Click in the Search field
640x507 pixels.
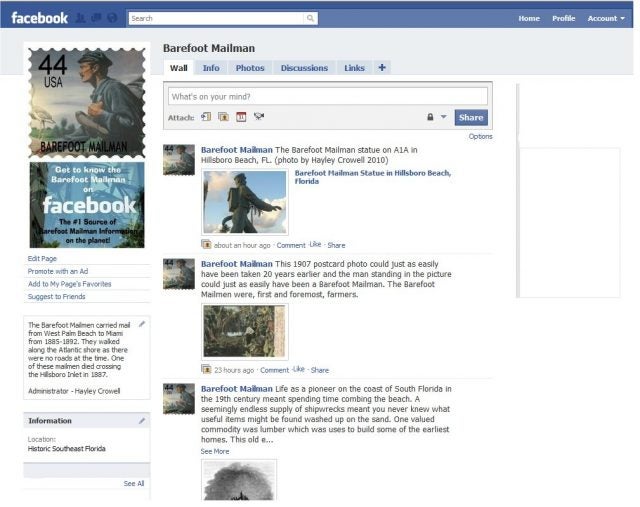(216, 18)
